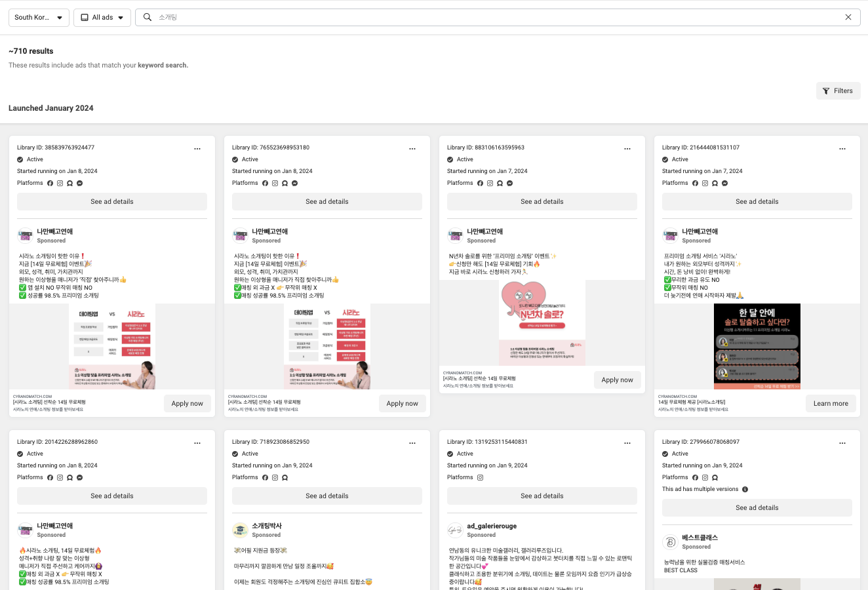Open more options for ad 765523698953180
Image resolution: width=868 pixels, height=590 pixels.
(x=412, y=149)
